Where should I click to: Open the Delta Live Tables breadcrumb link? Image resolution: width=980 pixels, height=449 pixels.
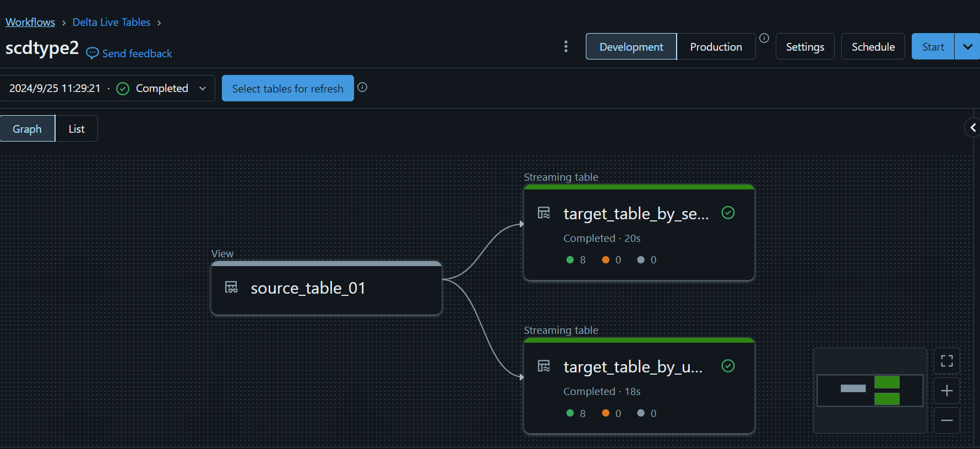[111, 22]
